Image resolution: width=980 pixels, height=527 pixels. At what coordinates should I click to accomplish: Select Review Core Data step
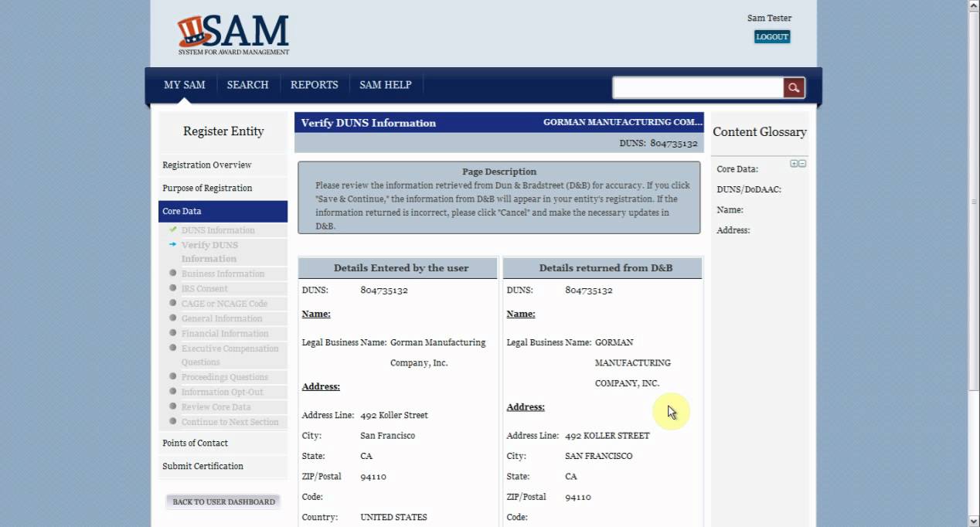(x=216, y=406)
